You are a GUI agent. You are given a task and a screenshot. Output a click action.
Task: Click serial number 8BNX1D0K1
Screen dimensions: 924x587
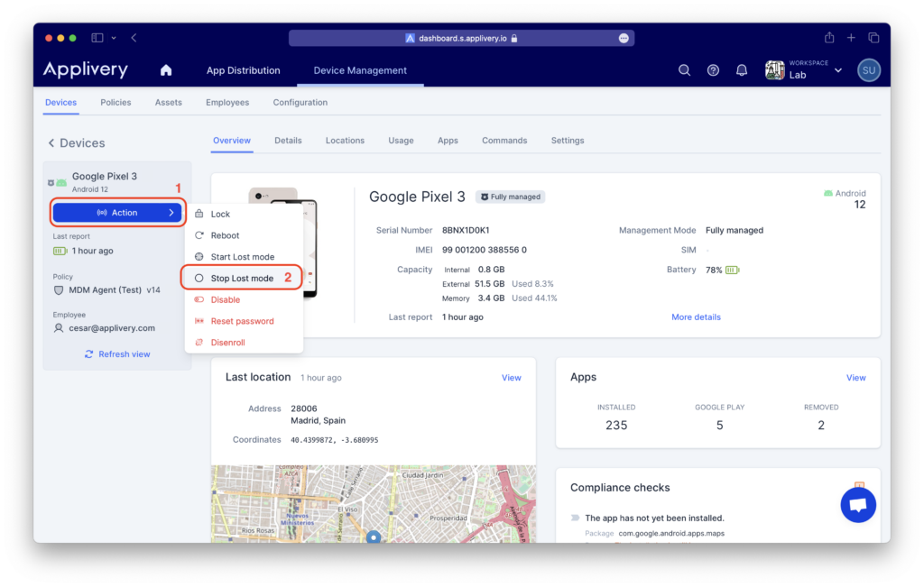pyautogui.click(x=466, y=230)
